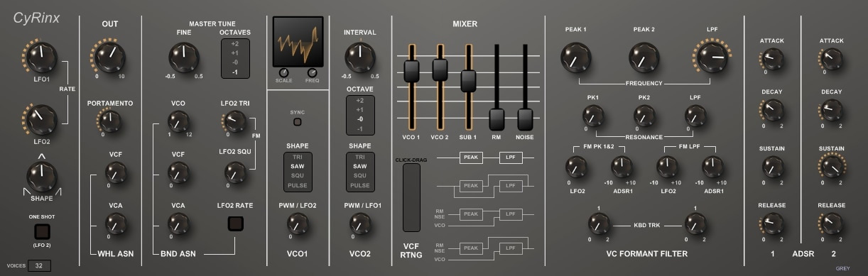The width and height of the screenshot is (868, 276).
Task: Click the ADSR 2 SUSTAIN knob
Action: pos(831,167)
